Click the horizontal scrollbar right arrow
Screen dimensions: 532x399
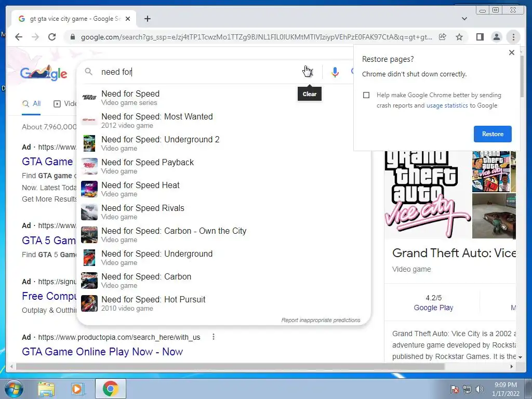(512, 366)
